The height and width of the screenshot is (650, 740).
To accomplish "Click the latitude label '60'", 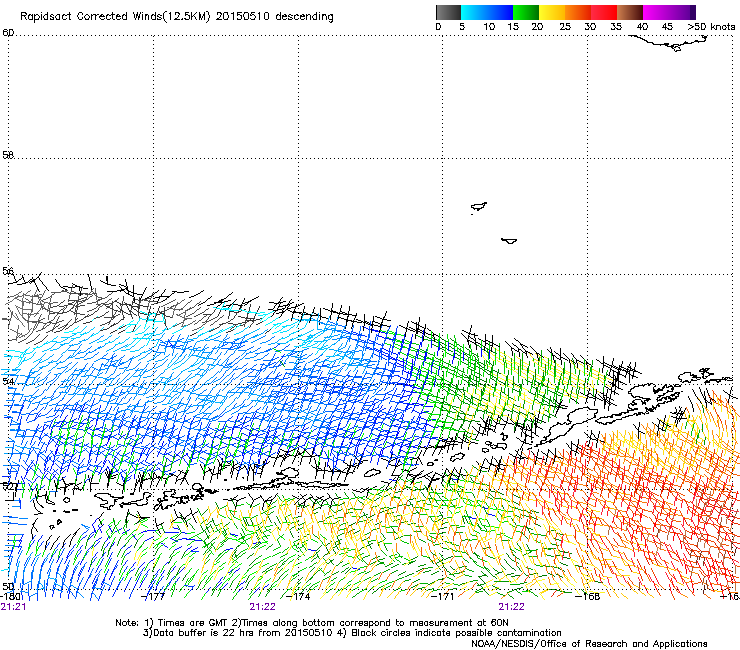I will pyautogui.click(x=8, y=33).
